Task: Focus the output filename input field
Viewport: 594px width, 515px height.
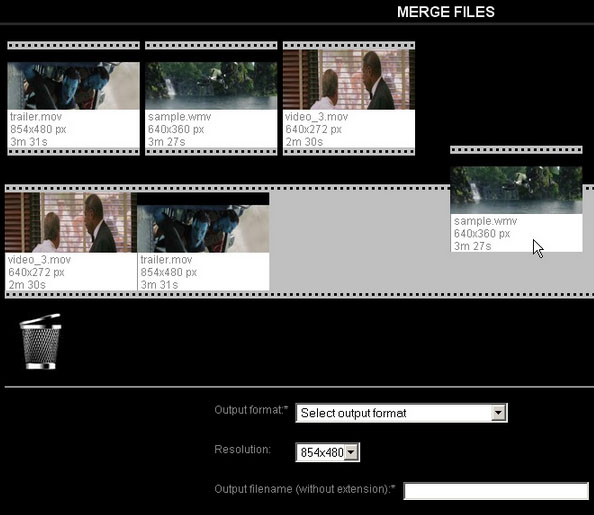Action: point(496,491)
